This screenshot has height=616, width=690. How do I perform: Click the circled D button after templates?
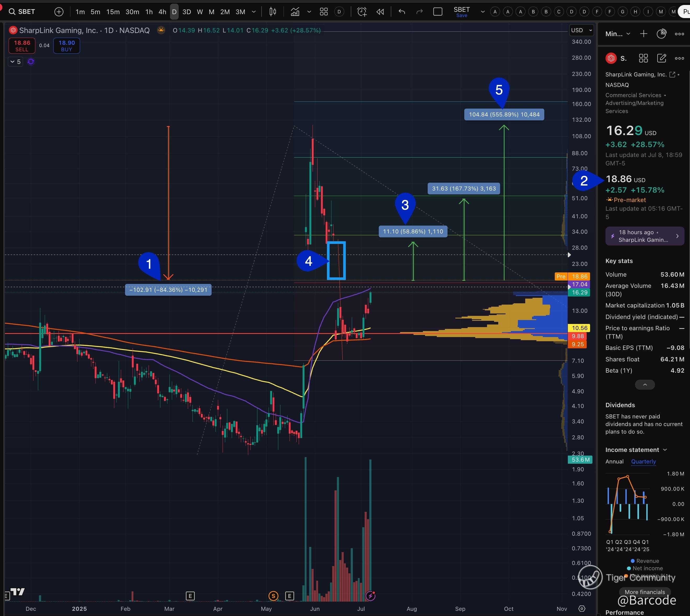(339, 12)
